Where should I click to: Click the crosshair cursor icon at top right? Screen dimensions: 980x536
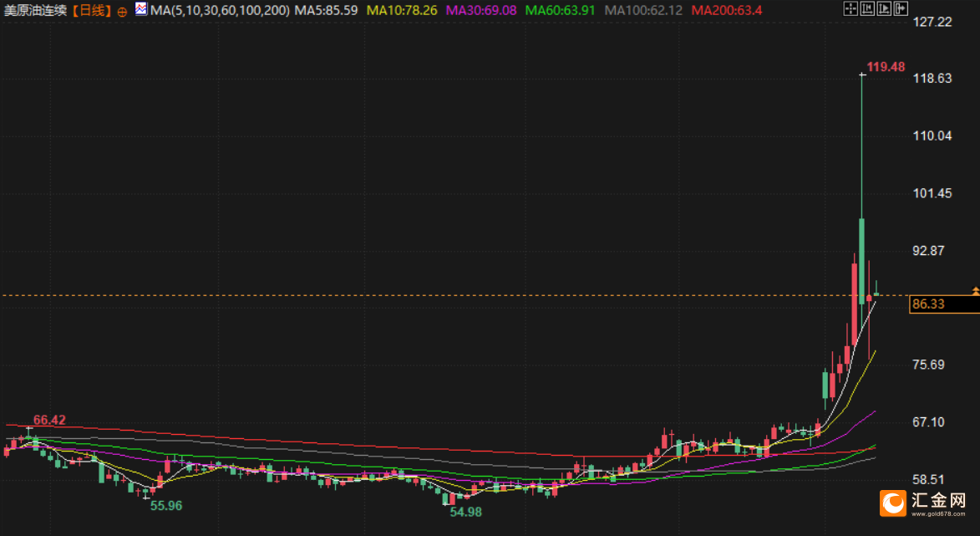(x=851, y=8)
